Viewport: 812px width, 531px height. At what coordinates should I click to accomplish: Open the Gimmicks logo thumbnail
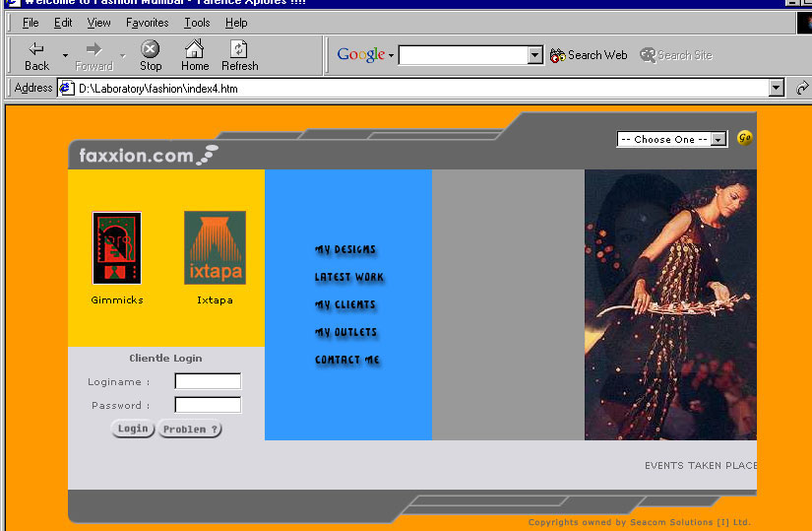[117, 248]
